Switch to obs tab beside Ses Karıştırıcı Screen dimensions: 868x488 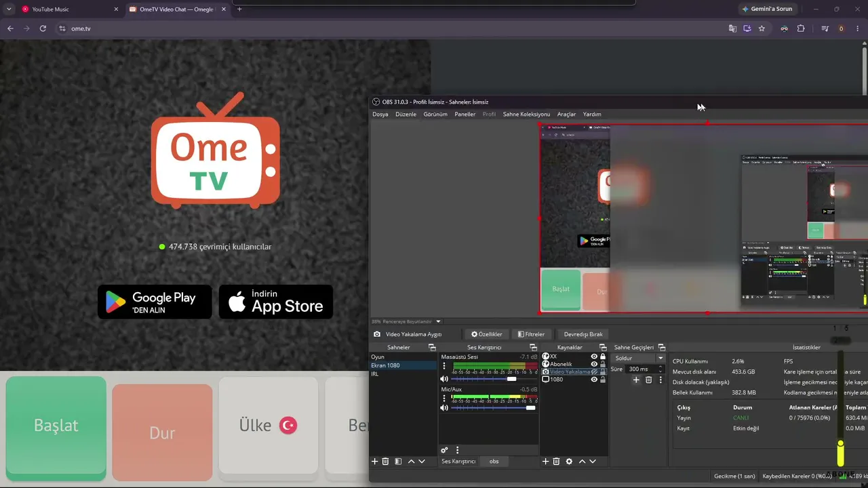pyautogui.click(x=494, y=462)
